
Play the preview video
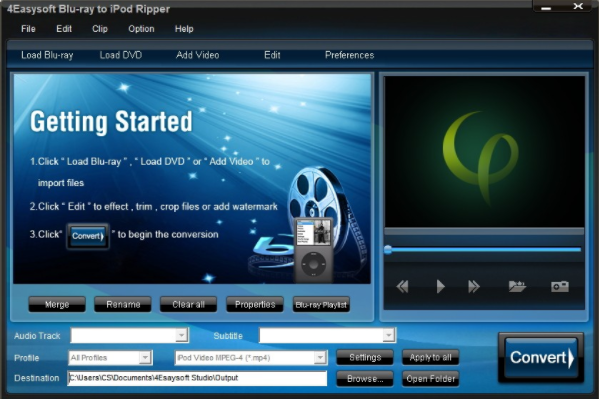coord(440,286)
